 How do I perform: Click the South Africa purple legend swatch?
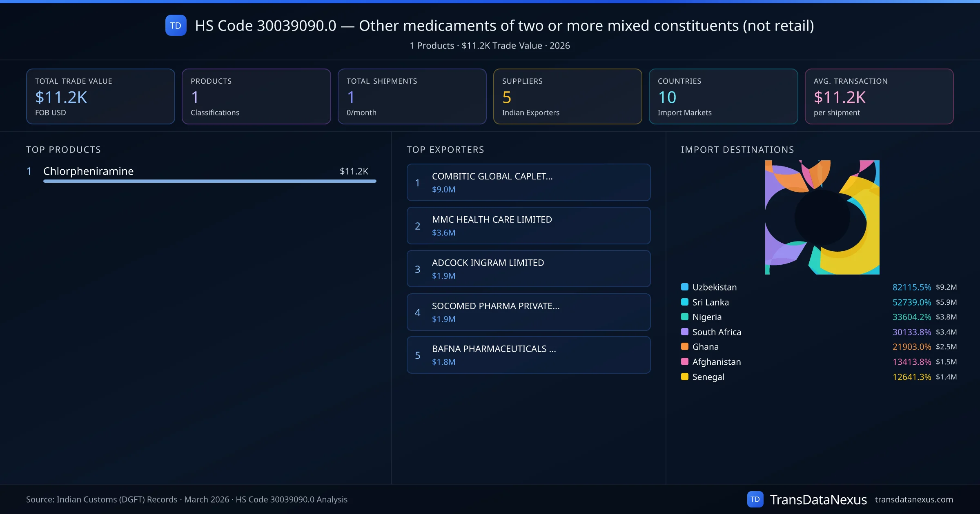point(685,332)
